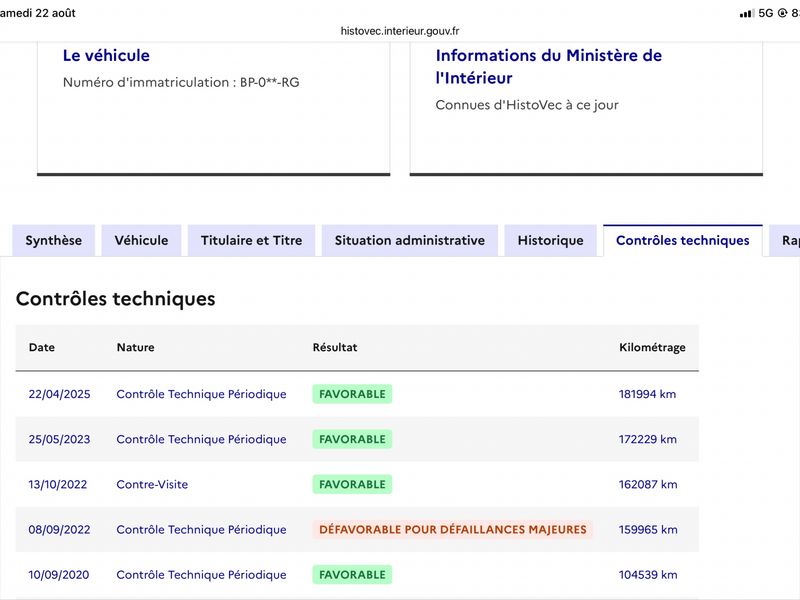Select the 13/10/2022 date cell
800x600 pixels.
(58, 484)
